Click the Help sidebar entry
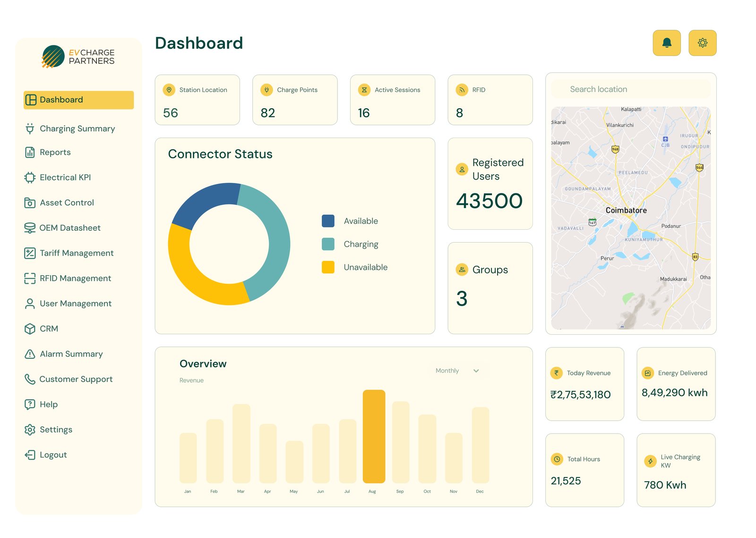 (x=47, y=404)
